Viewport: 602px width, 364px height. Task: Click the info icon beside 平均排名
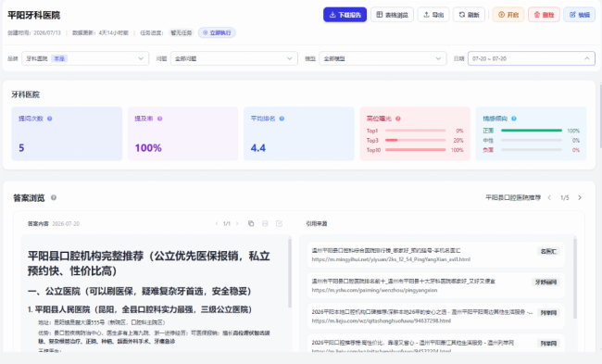point(282,119)
